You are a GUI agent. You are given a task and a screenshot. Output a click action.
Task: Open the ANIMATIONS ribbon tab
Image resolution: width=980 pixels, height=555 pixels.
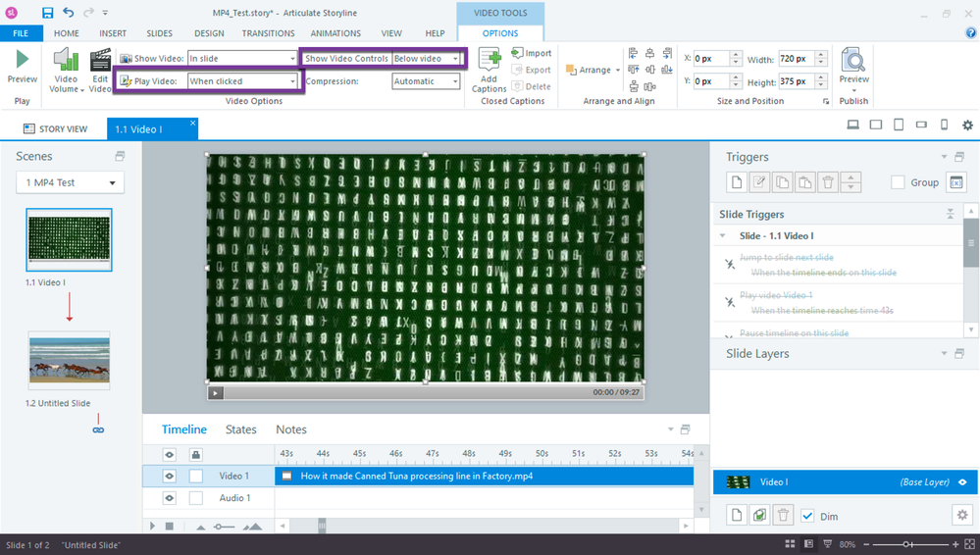coord(335,33)
